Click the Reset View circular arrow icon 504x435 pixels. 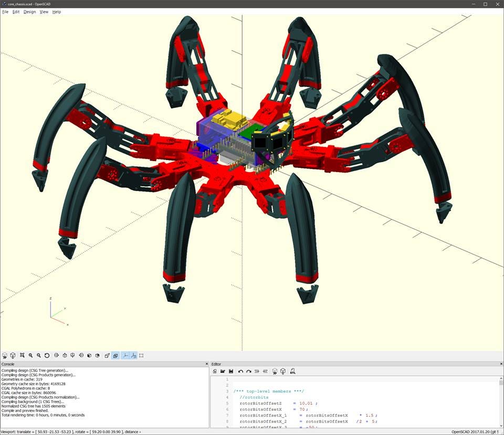[x=47, y=355]
